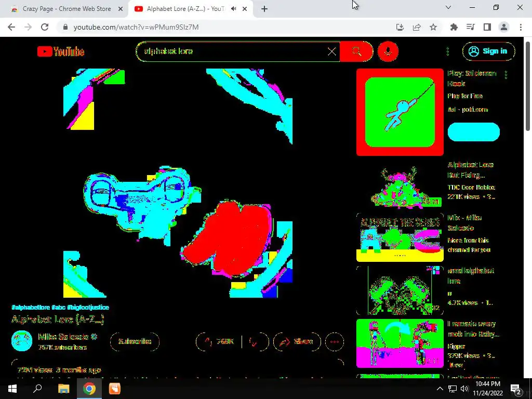Open the volume speaker icon in system tray
This screenshot has height=399, width=532.
pos(464,389)
